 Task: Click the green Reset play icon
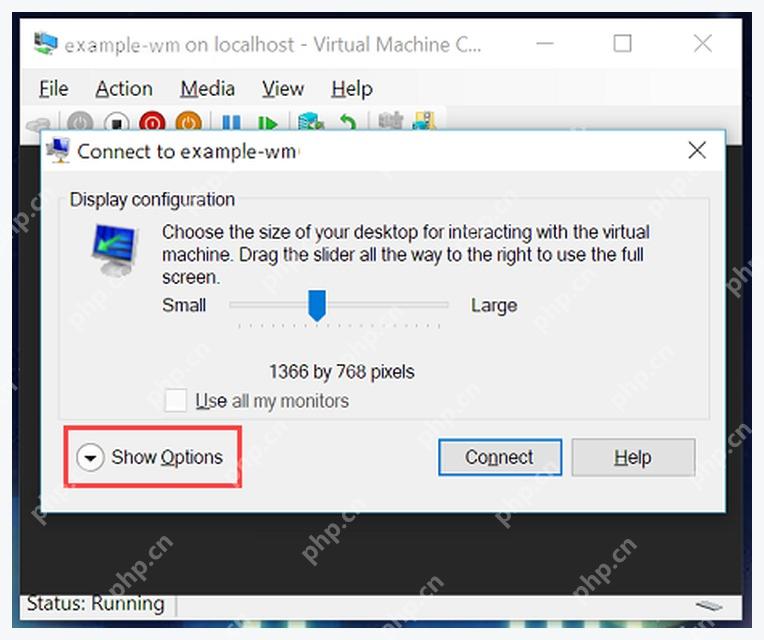[267, 123]
